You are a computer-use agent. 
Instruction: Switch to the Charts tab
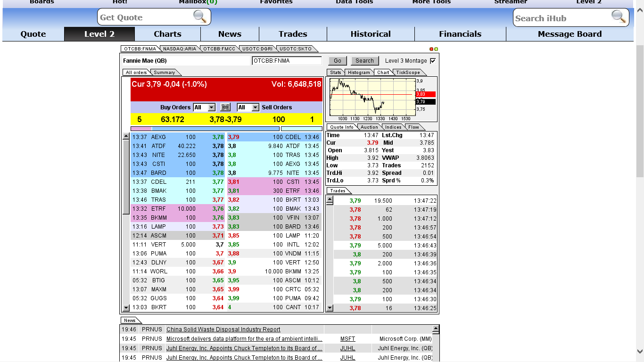(x=167, y=34)
